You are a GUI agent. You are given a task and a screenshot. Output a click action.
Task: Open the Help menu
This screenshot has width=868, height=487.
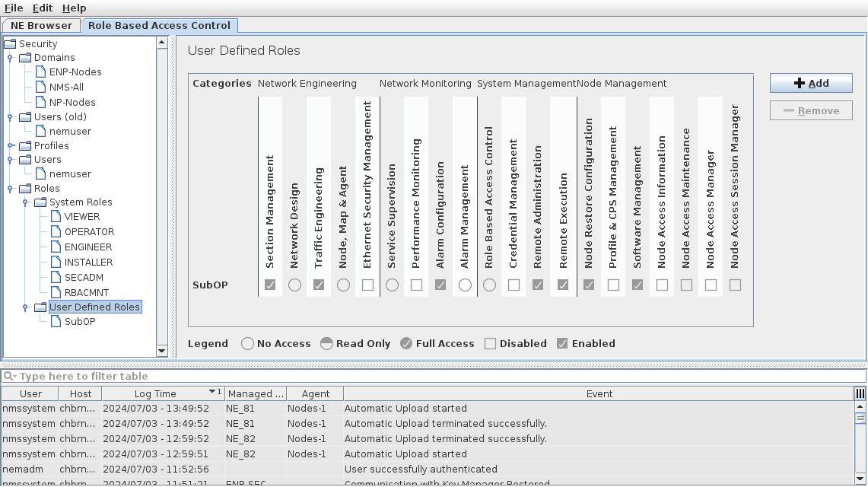pyautogui.click(x=74, y=8)
